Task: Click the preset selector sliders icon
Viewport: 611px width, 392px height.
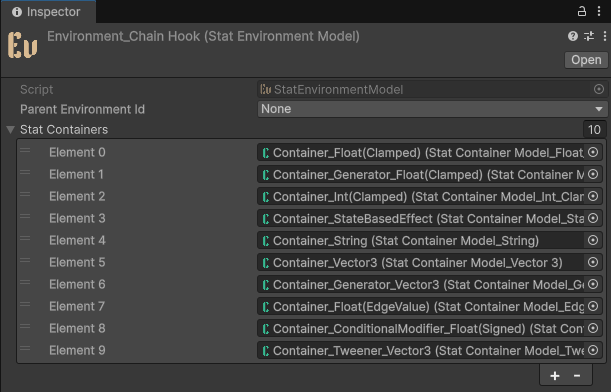Action: point(589,36)
